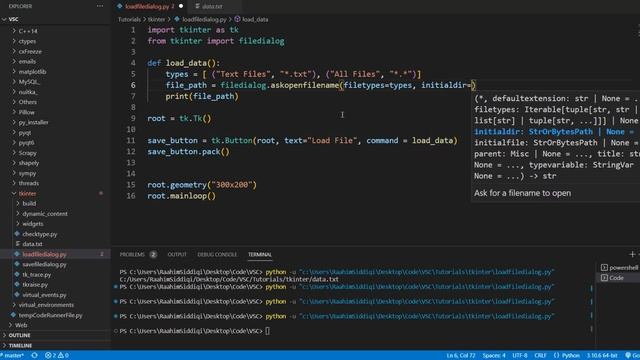The width and height of the screenshot is (640, 360).
Task: Expand the OUTLINE section
Action: [x=19, y=335]
